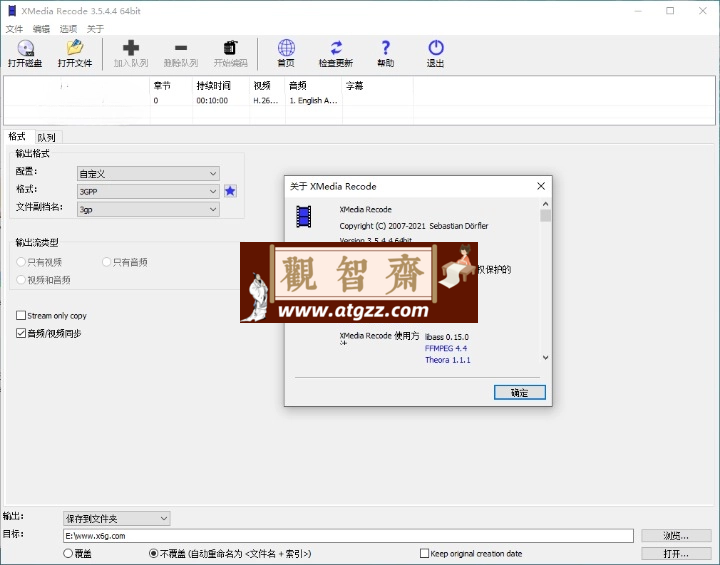Select the Audio only (只有音频) radio button
Viewport: 720px width, 565px height.
107,262
